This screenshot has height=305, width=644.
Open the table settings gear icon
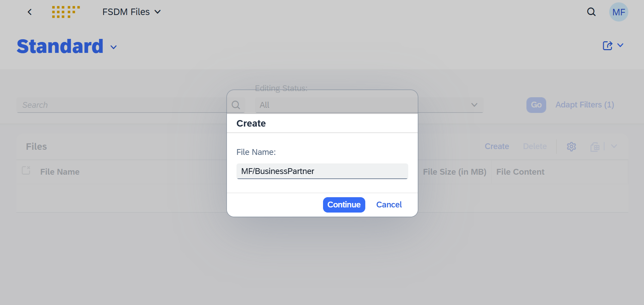tap(571, 146)
